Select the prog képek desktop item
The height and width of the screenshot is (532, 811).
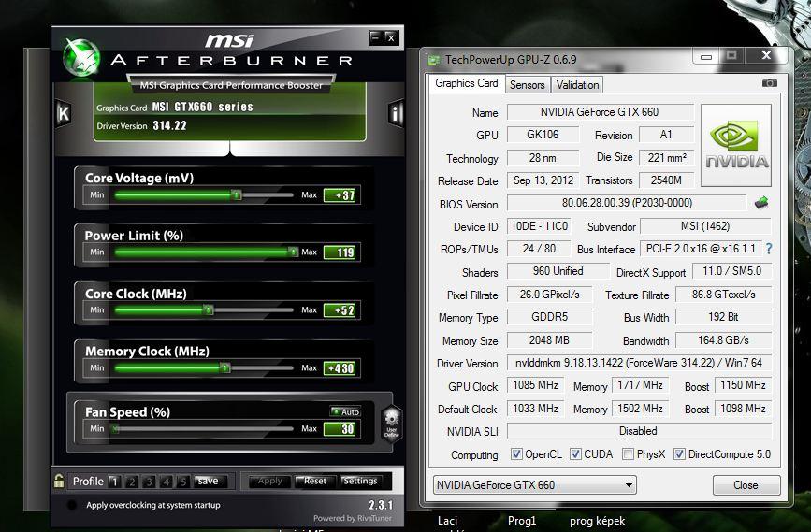(x=598, y=521)
